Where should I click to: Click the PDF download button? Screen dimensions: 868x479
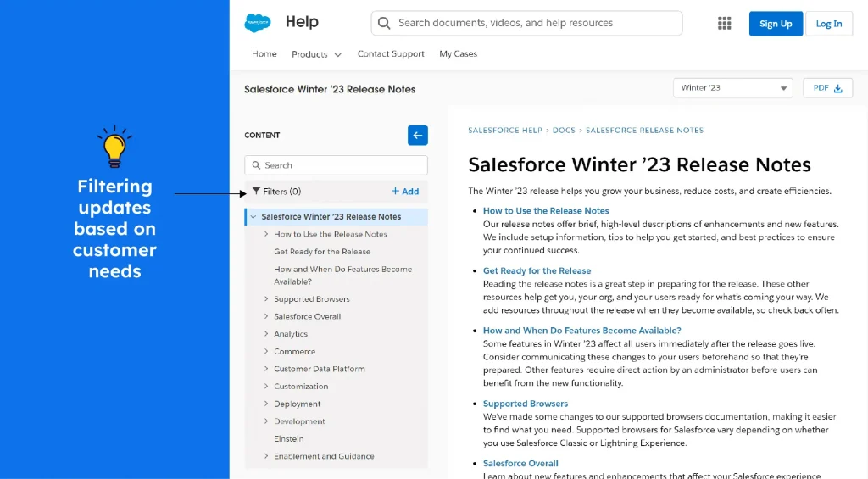(827, 88)
